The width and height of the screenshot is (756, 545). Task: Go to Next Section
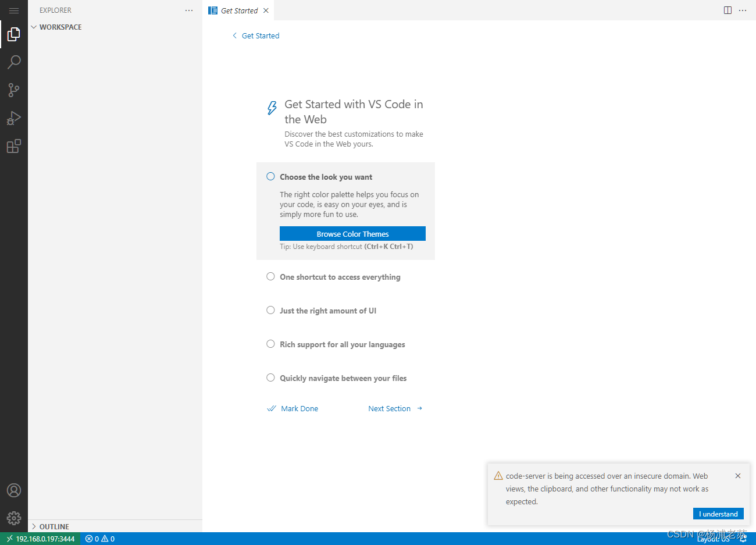coord(395,408)
